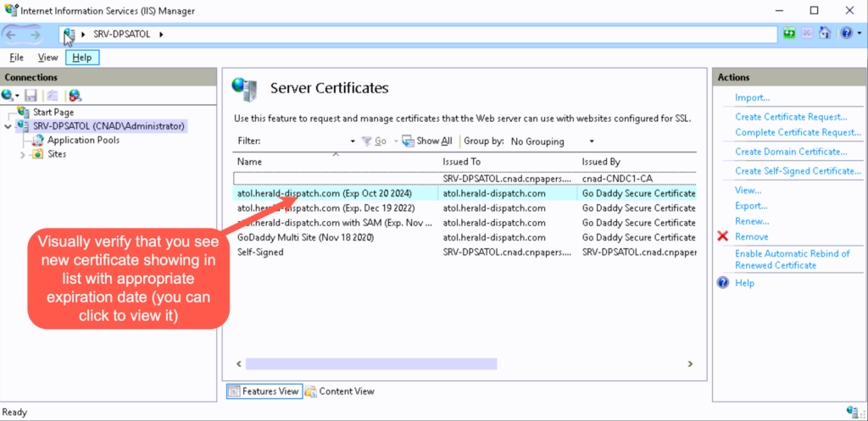This screenshot has width=868, height=421.
Task: Click the Create New Connection globe icon
Action: (8, 96)
